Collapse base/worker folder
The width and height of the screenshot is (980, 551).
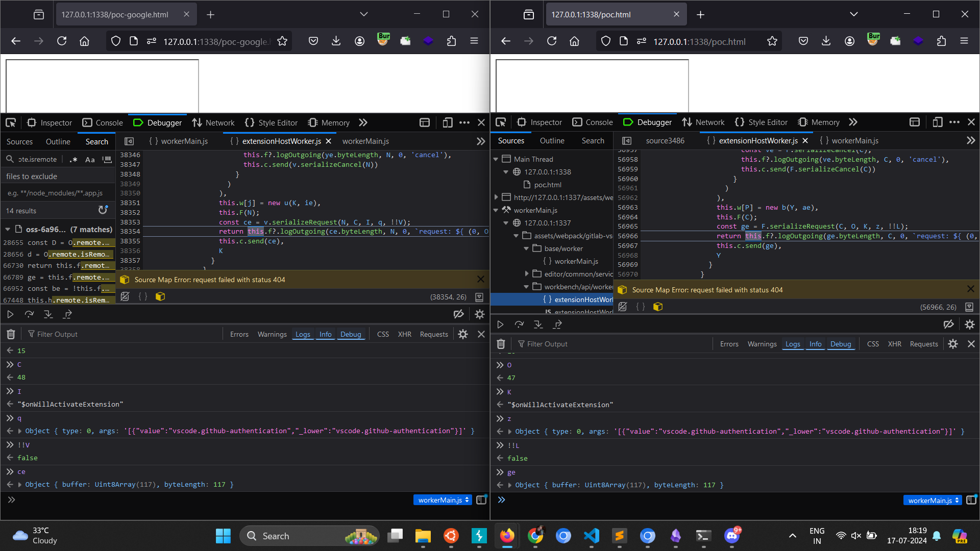tap(526, 248)
